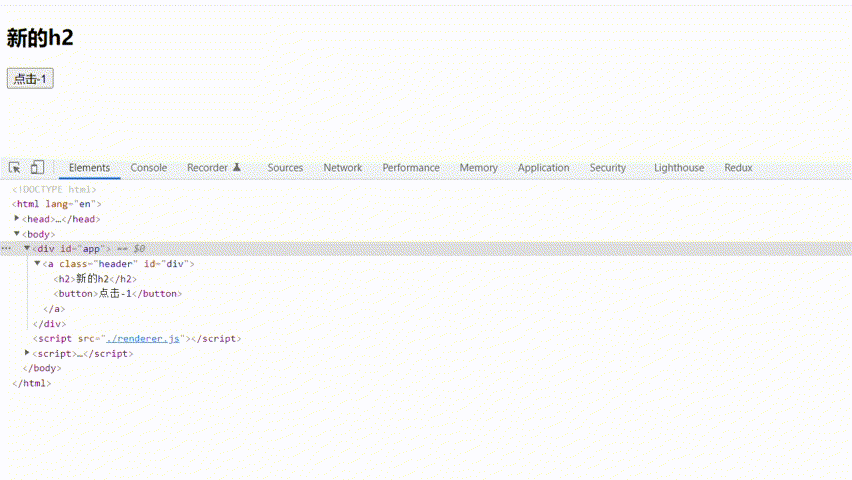This screenshot has width=852, height=480.
Task: Select the DOCTYPE html line
Action: [54, 189]
